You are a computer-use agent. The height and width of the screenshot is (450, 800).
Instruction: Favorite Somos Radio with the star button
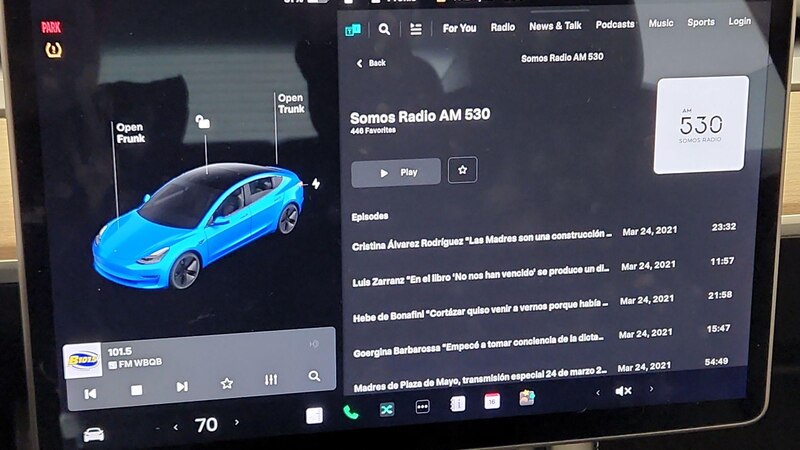click(x=462, y=170)
